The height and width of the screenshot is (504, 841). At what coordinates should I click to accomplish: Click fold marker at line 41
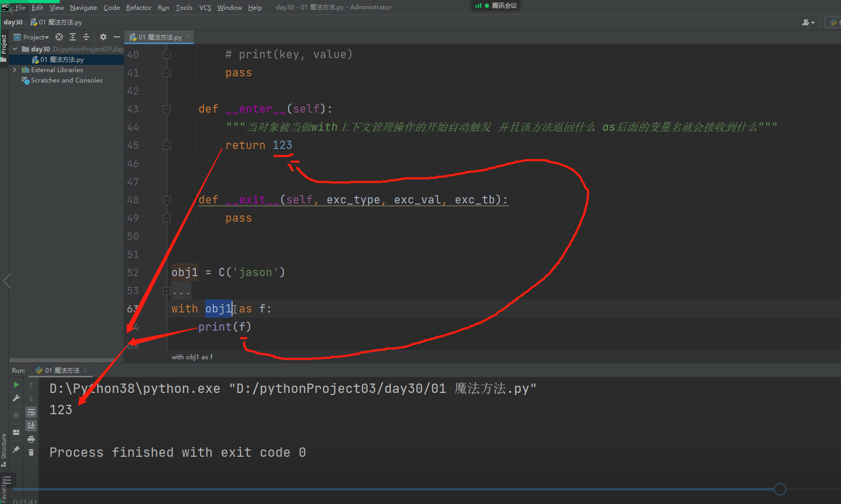click(x=167, y=73)
